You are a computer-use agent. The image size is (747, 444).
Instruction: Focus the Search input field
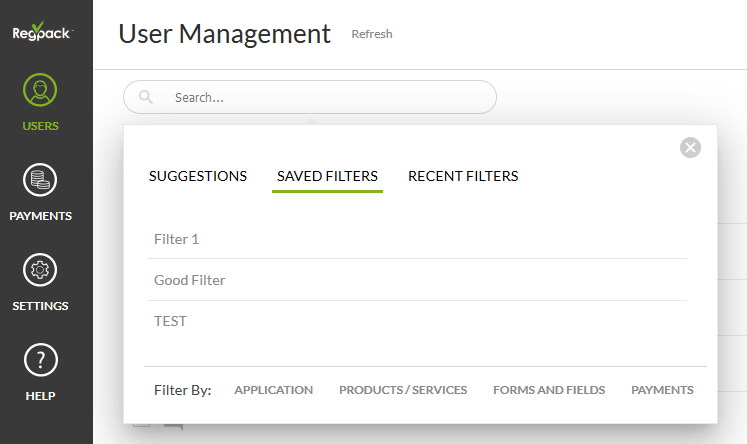tap(320, 97)
